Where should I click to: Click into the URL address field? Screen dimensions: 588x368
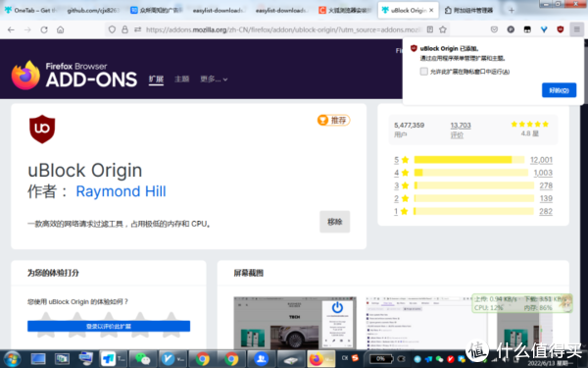tap(283, 29)
